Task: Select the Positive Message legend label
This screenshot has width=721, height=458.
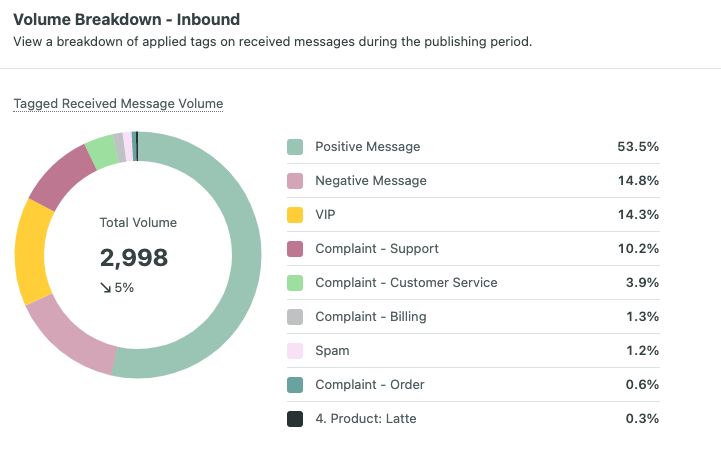Action: pyautogui.click(x=367, y=147)
